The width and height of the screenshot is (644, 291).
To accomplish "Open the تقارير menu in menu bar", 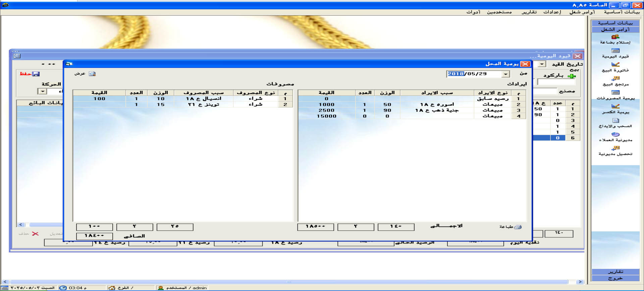I will [x=529, y=12].
